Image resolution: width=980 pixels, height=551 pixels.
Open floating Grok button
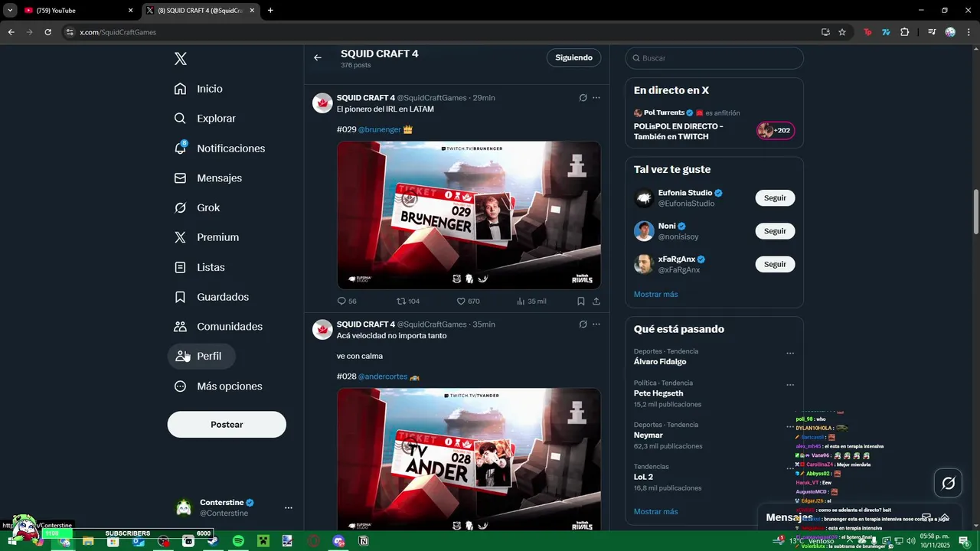tap(948, 483)
